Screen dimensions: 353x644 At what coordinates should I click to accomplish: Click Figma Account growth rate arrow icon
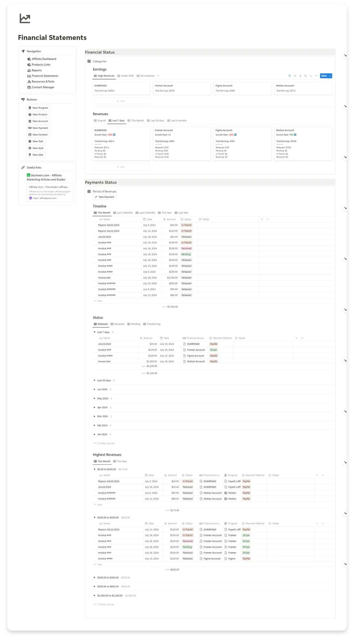[x=235, y=135]
